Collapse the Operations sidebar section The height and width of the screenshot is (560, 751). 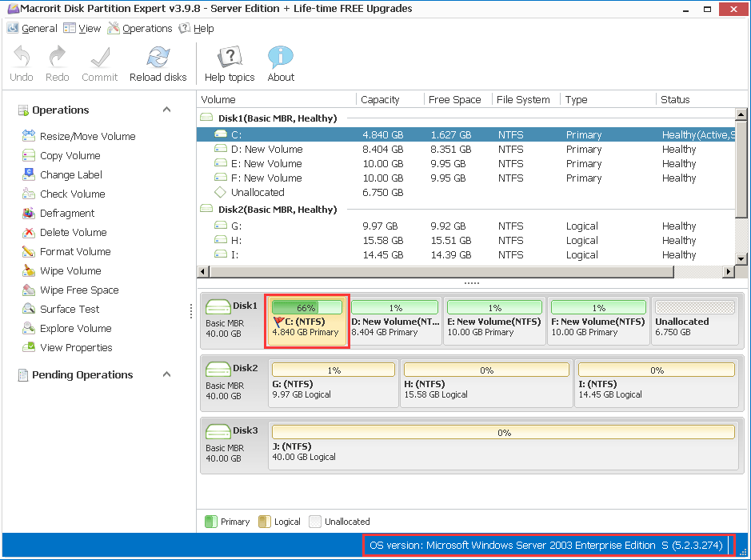click(x=166, y=110)
